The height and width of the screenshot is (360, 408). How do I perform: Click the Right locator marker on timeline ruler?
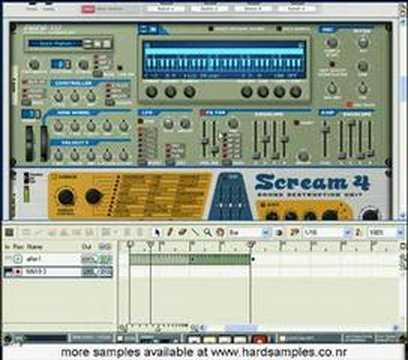(252, 244)
